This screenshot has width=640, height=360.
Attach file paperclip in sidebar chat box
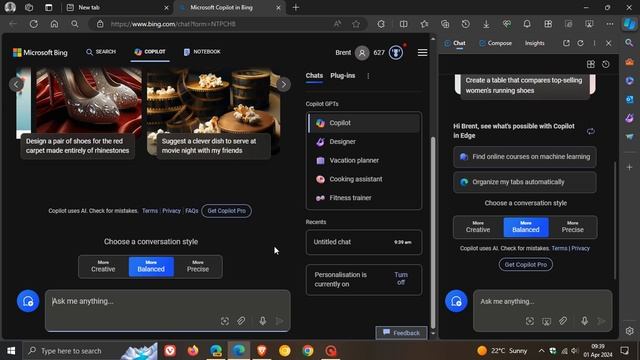click(x=563, y=321)
